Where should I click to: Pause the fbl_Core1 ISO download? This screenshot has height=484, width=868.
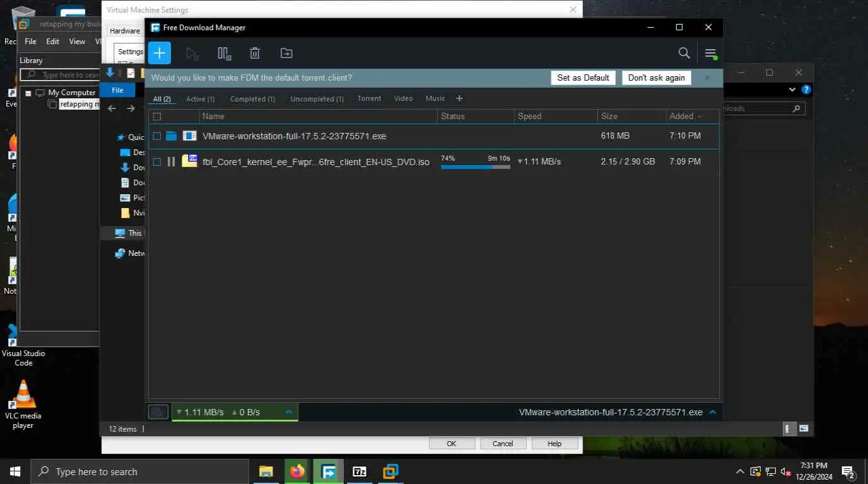click(171, 162)
